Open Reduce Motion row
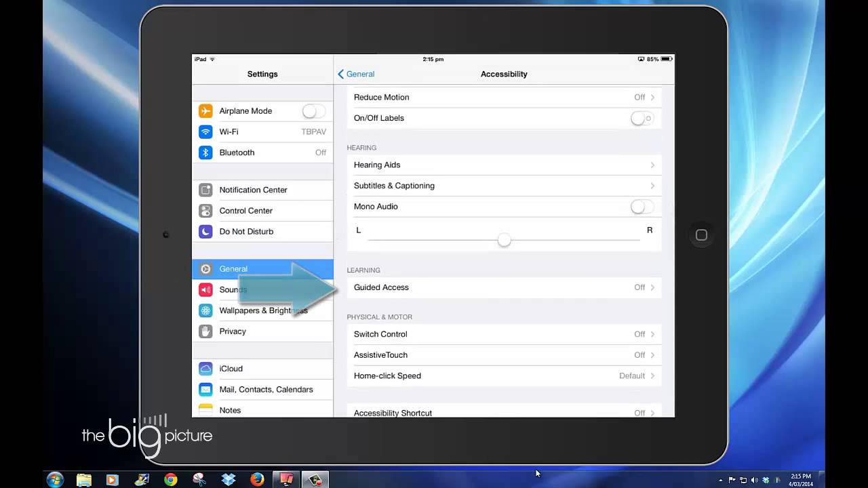 [x=504, y=98]
